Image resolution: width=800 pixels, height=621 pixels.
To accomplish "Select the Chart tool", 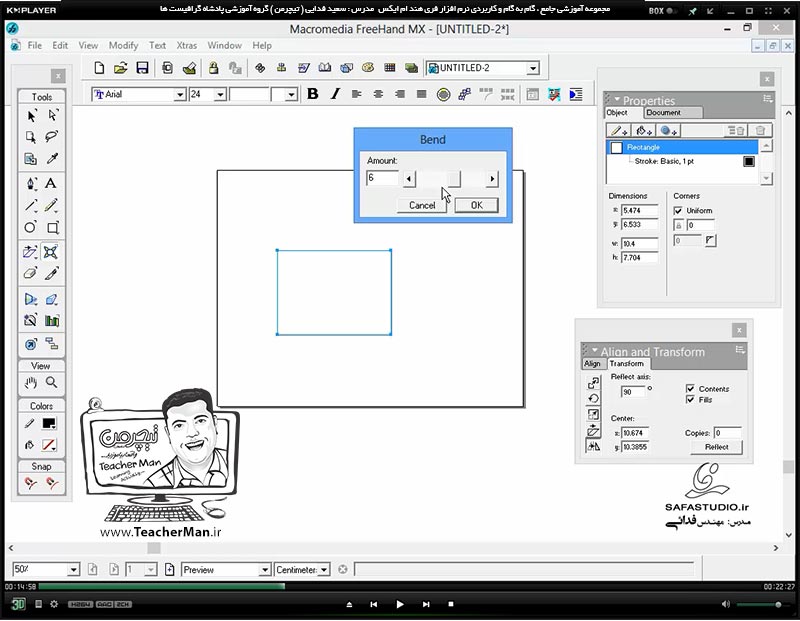I will 52,320.
